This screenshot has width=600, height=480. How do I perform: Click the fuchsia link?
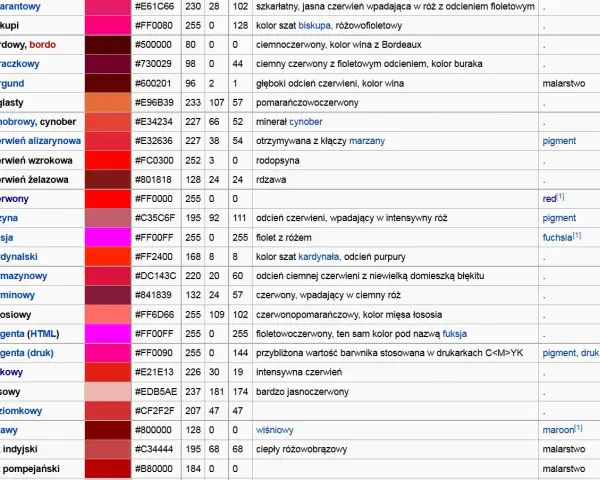557,237
